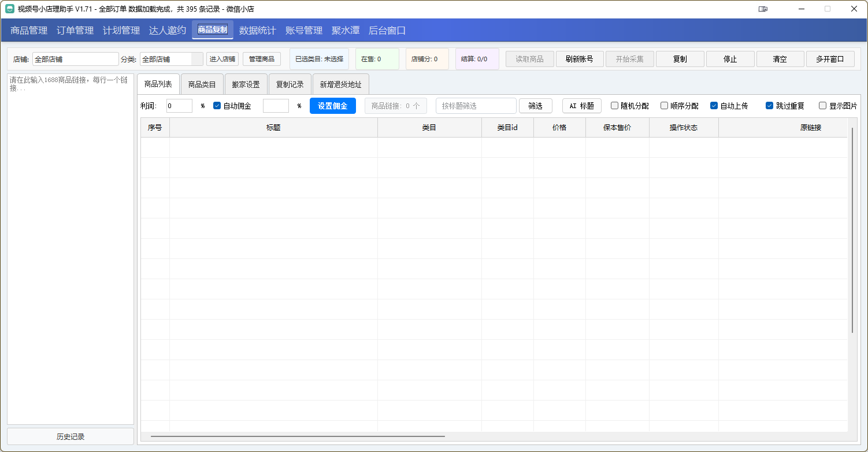Image resolution: width=868 pixels, height=452 pixels.
Task: Open 后台窗口 menu
Action: click(387, 31)
